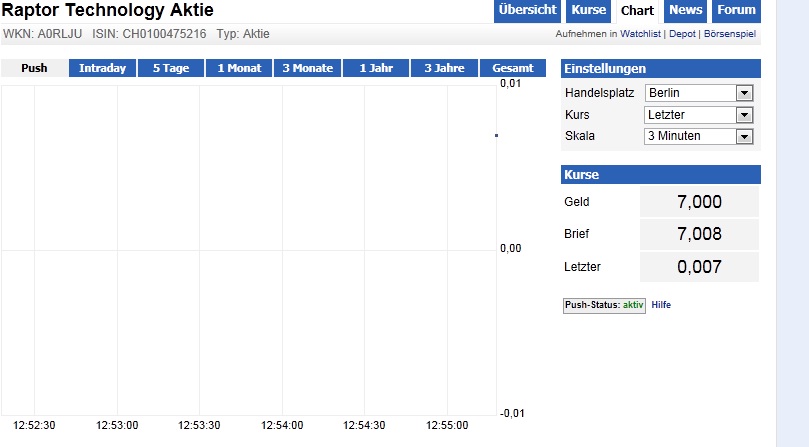Viewport: 809px width, 447px height.
Task: Click the 12:55:00 time axis label
Action: 447,425
